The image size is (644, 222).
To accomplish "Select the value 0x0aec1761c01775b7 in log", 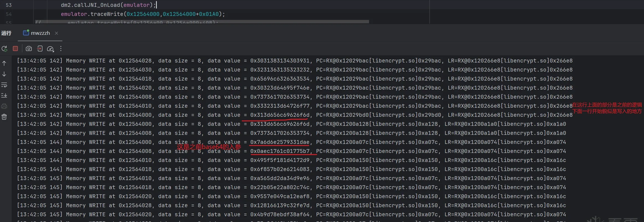I will (280, 151).
